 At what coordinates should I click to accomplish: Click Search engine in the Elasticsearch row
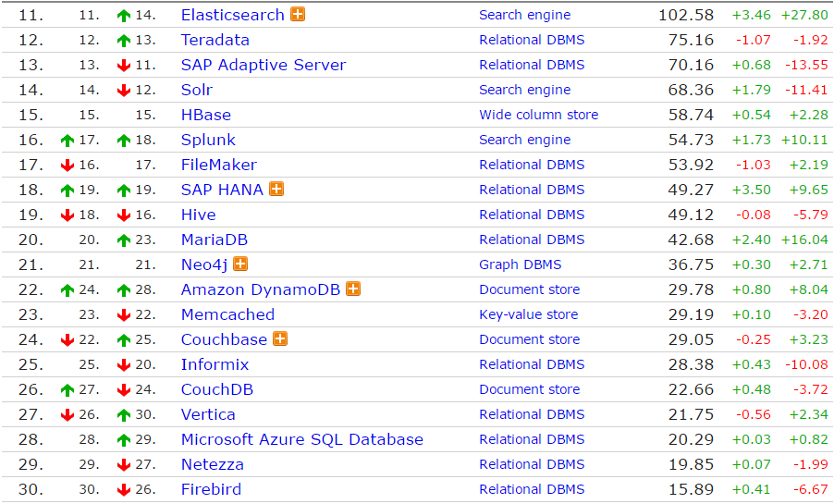pos(525,15)
